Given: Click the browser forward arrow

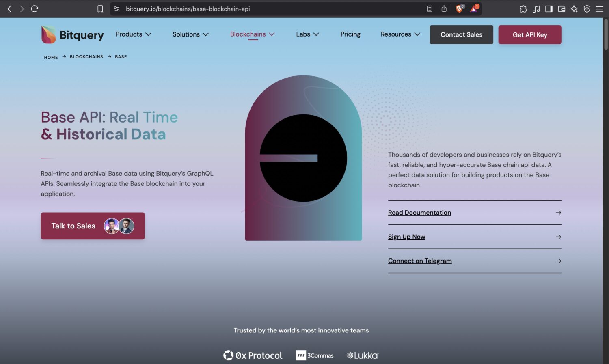Looking at the screenshot, I should 22,9.
